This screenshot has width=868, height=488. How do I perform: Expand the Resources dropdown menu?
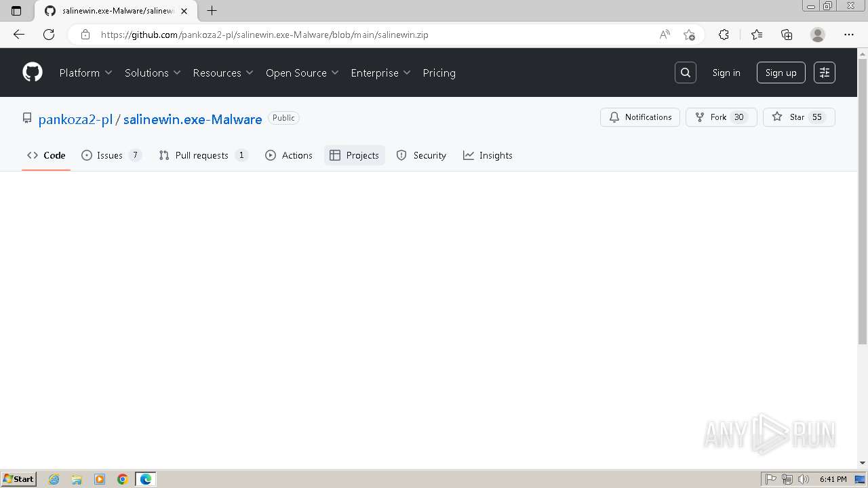click(223, 73)
